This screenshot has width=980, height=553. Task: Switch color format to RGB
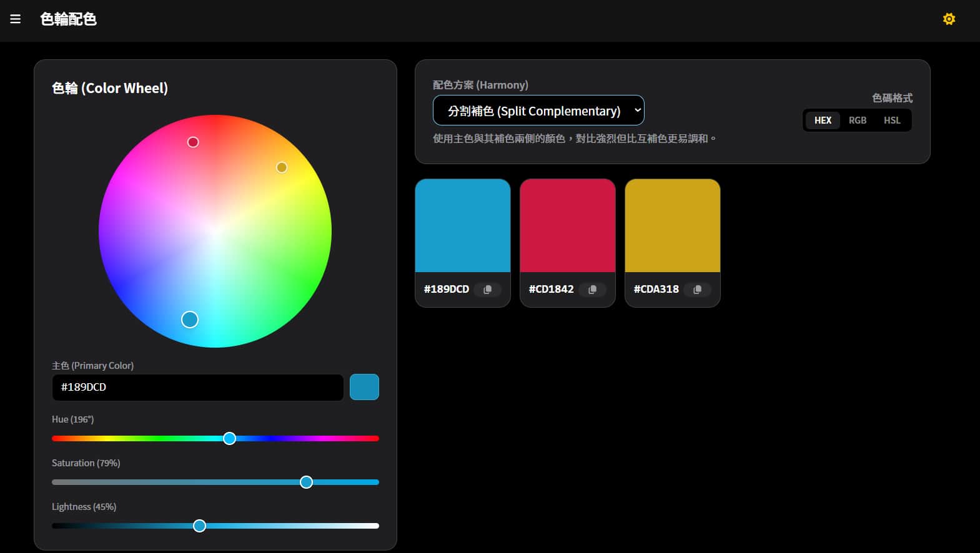click(x=858, y=120)
